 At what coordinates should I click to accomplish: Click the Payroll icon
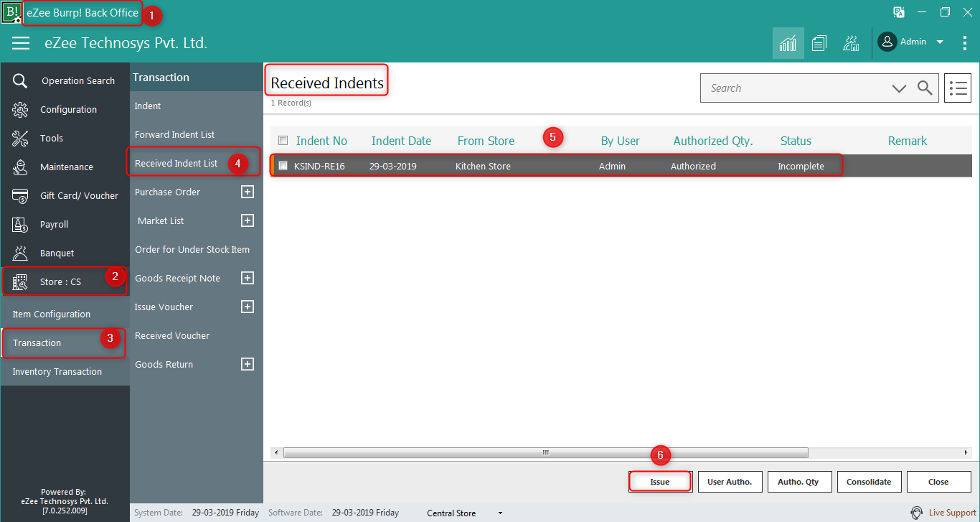point(20,224)
